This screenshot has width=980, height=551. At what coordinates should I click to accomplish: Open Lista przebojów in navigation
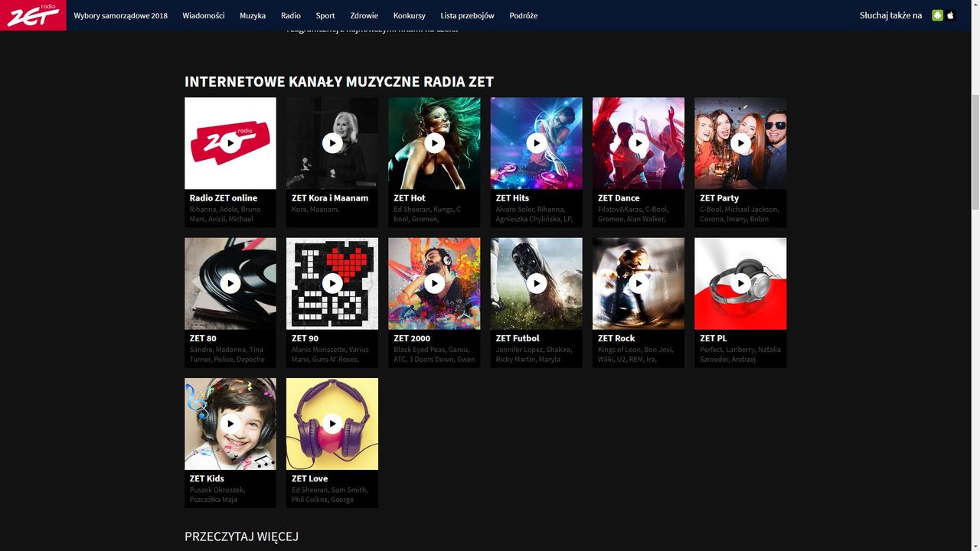click(468, 15)
